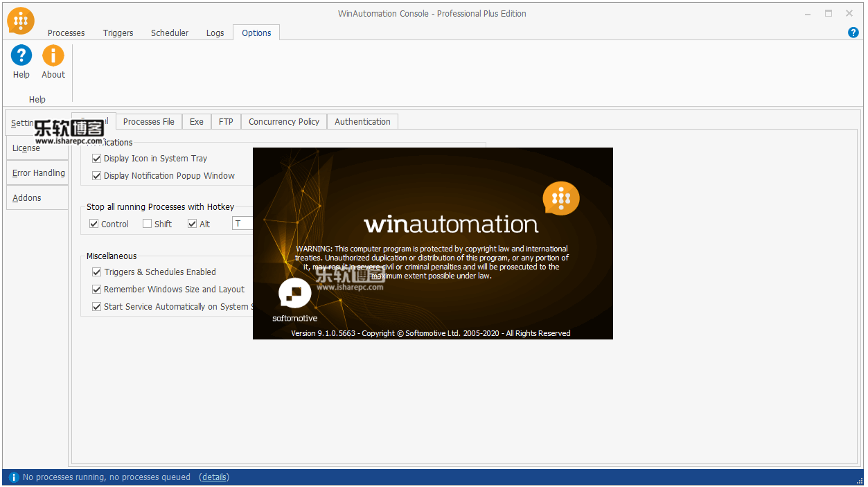
Task: Disable Display Notification Popup Window checkbox
Action: click(x=97, y=176)
